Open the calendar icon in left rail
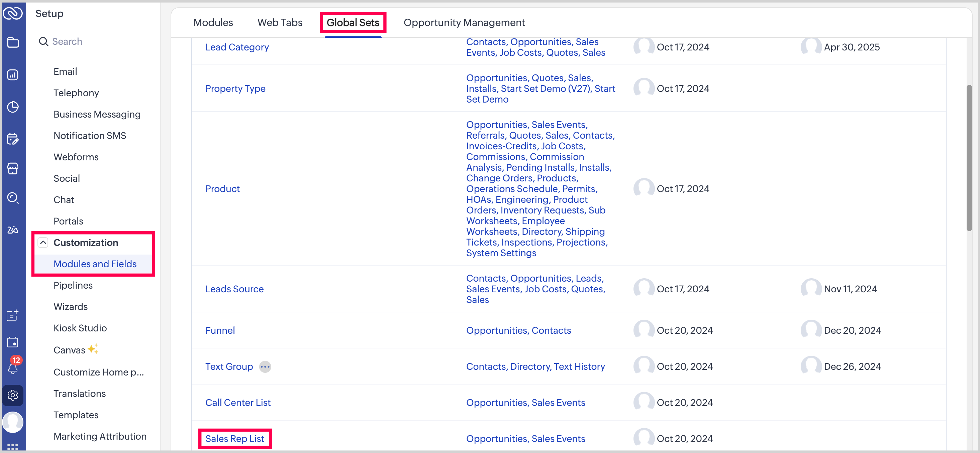980x453 pixels. pos(13,342)
